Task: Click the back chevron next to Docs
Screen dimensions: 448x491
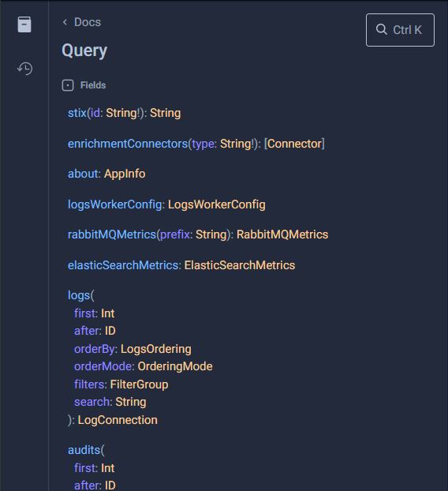Action: (x=65, y=22)
